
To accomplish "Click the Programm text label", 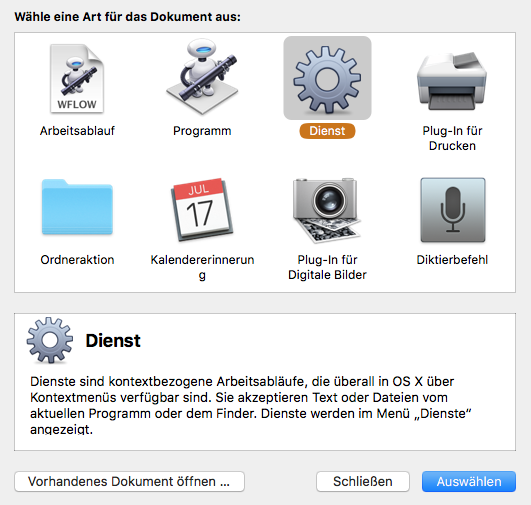I will 202,131.
